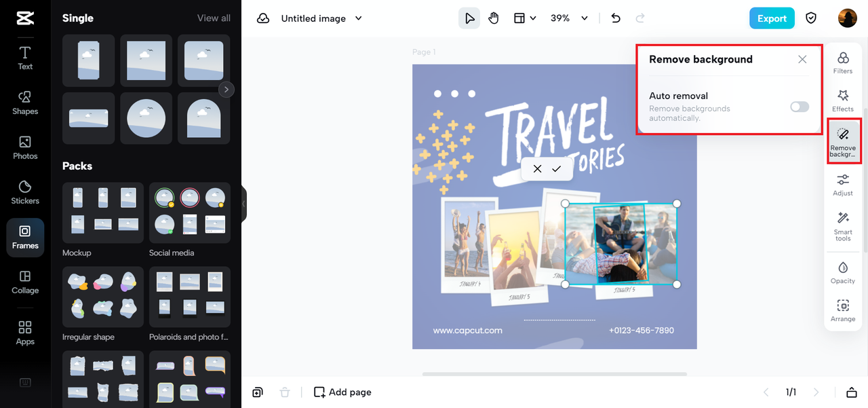Select the arch-shaped frame thumbnail
The height and width of the screenshot is (408, 868).
point(203,117)
